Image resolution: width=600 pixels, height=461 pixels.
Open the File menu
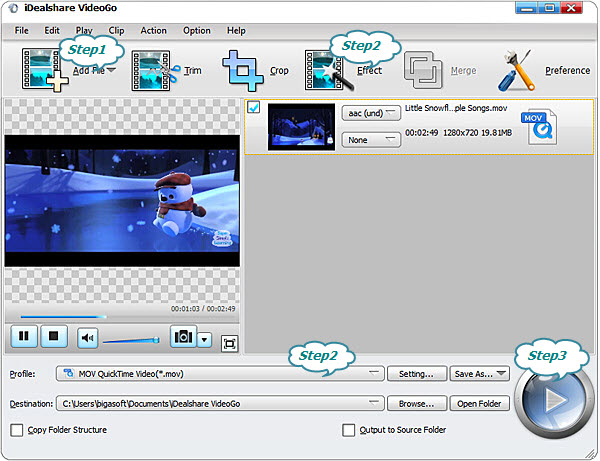pyautogui.click(x=21, y=31)
